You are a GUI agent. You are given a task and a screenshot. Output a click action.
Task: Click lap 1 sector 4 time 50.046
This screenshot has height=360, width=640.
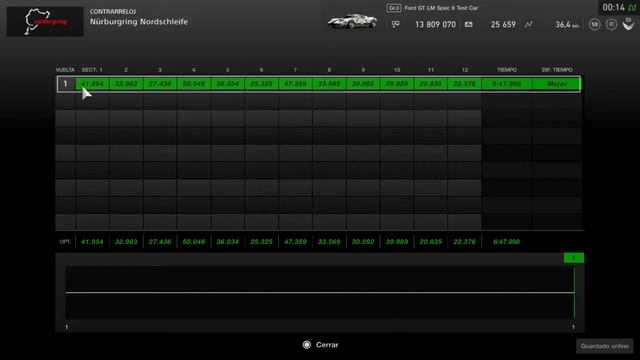pyautogui.click(x=194, y=84)
